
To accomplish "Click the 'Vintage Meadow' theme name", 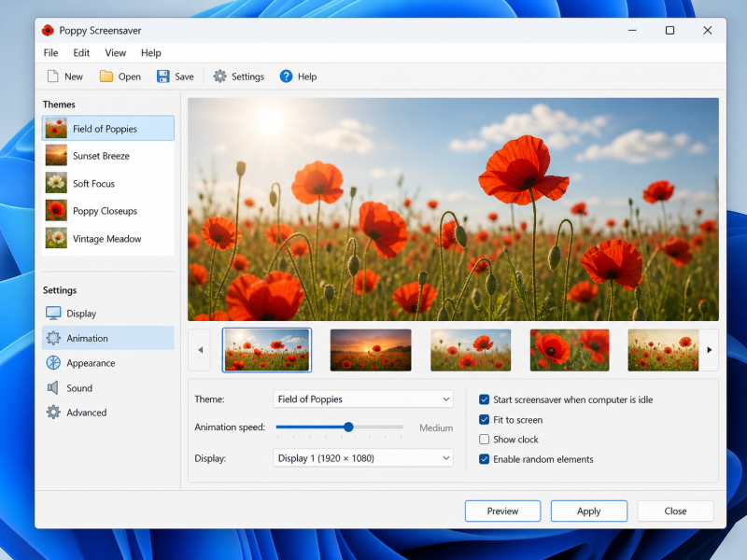I will [x=106, y=239].
